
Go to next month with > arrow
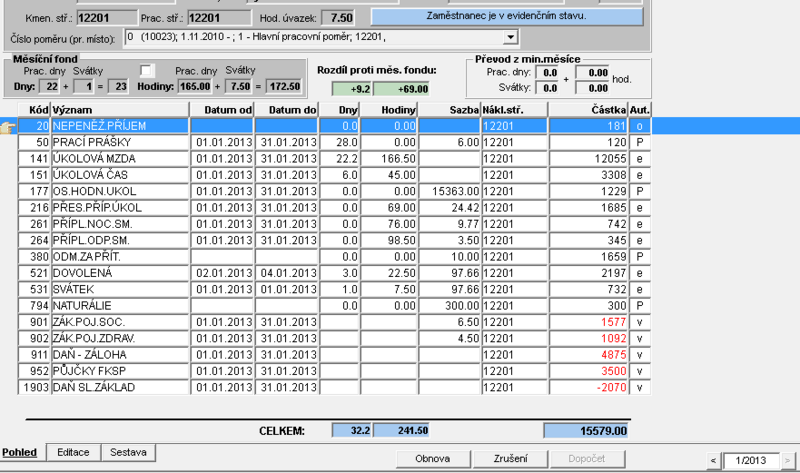pyautogui.click(x=788, y=461)
